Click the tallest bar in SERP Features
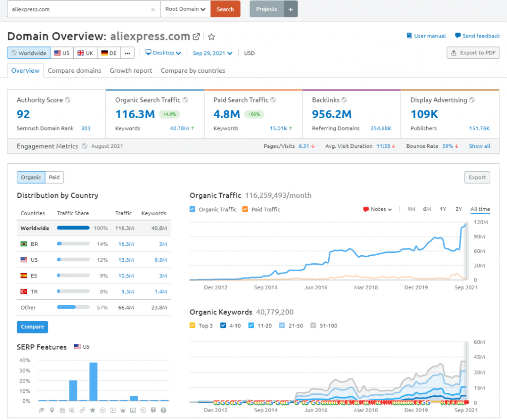Screen dimensions: 507x420 (x=94, y=381)
